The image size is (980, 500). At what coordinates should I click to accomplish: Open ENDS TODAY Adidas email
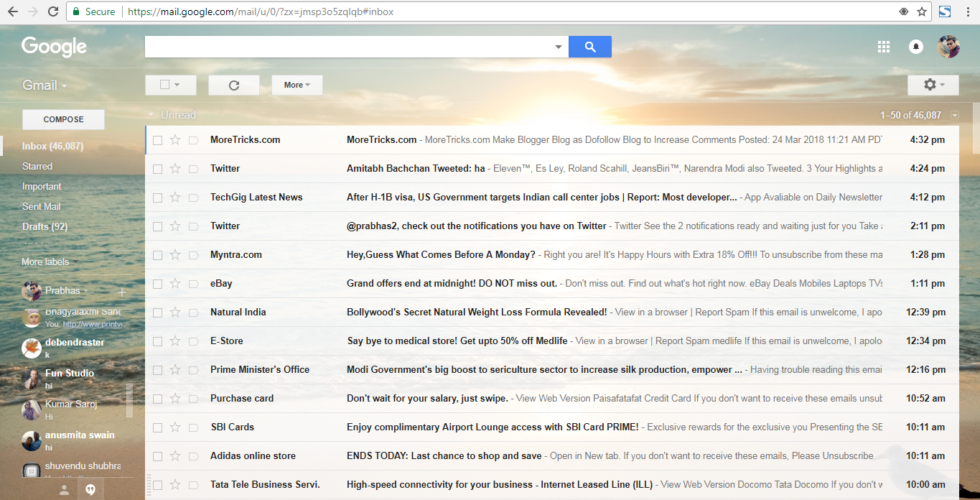pos(551,456)
